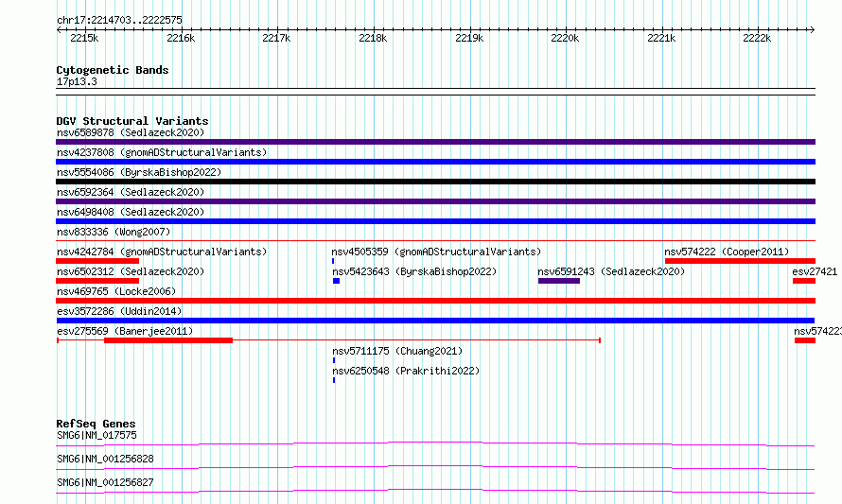Click the 2215k tick label on ruler
The height and width of the screenshot is (504, 842).
pyautogui.click(x=84, y=38)
